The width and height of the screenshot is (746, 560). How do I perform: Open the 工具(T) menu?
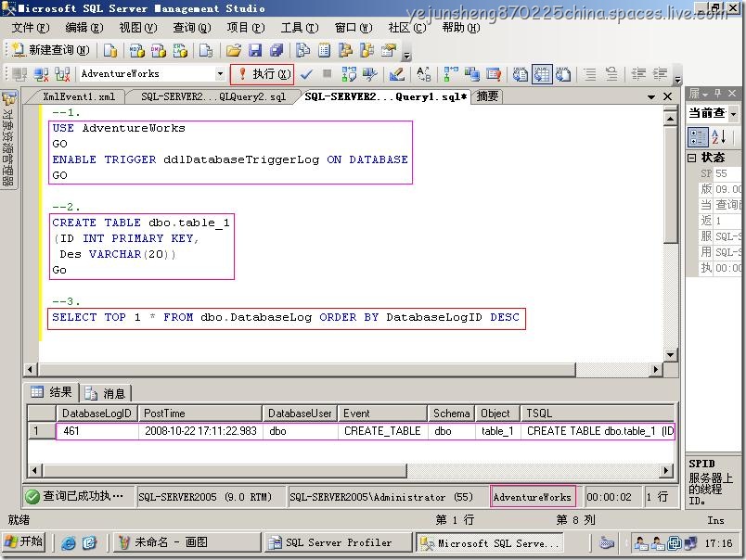tap(300, 28)
